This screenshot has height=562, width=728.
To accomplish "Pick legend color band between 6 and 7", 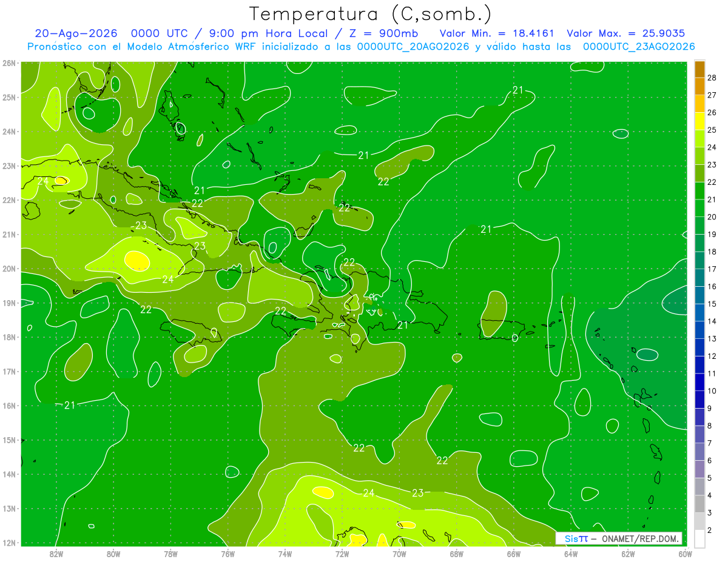I will click(699, 452).
